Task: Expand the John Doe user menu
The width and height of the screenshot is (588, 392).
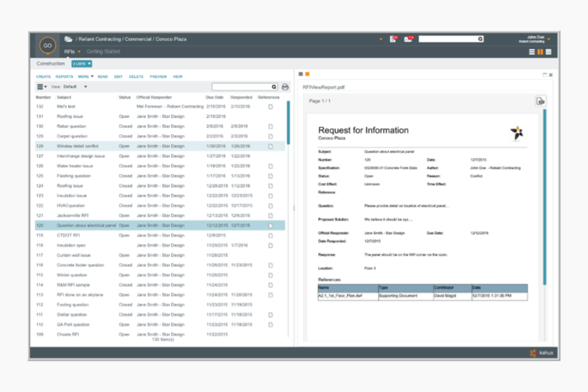Action: [549, 39]
